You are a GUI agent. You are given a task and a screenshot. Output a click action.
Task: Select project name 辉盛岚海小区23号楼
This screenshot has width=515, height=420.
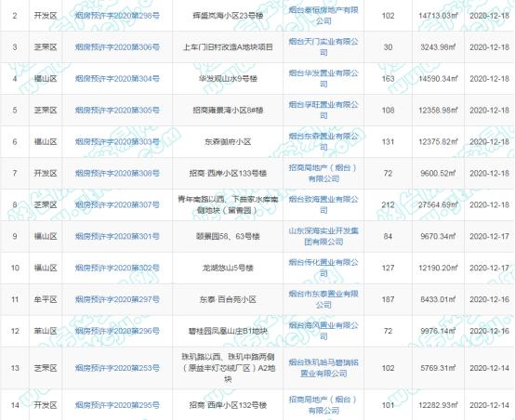click(228, 16)
